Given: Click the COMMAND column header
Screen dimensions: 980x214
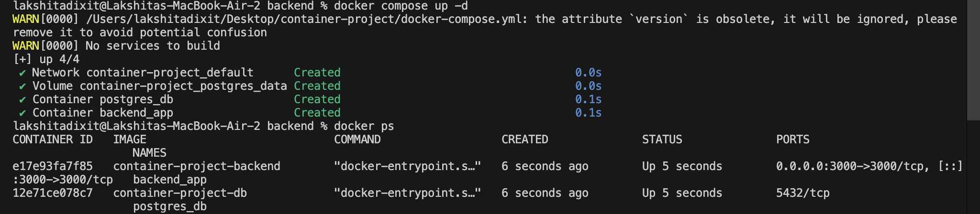Looking at the screenshot, I should click(357, 139).
